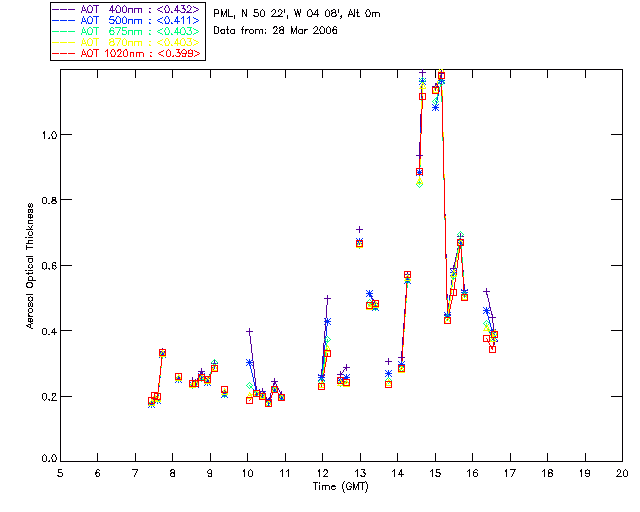Select the 12 tick label on time axis

point(322,473)
